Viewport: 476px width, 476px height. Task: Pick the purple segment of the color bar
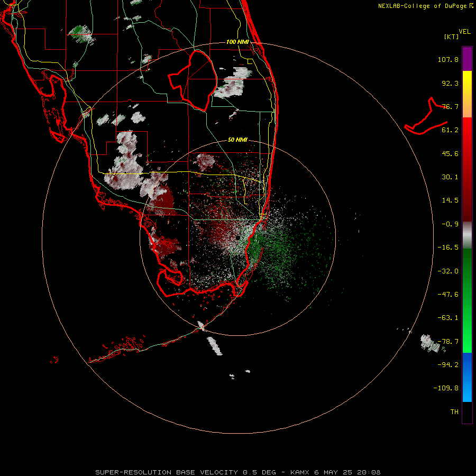(x=467, y=59)
